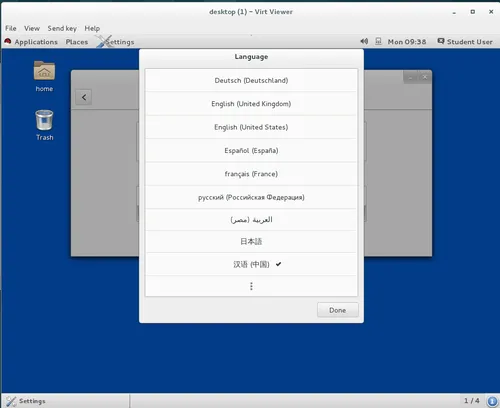This screenshot has width=500, height=408.
Task: Open the View menu of Virt Viewer
Action: pyautogui.click(x=32, y=28)
